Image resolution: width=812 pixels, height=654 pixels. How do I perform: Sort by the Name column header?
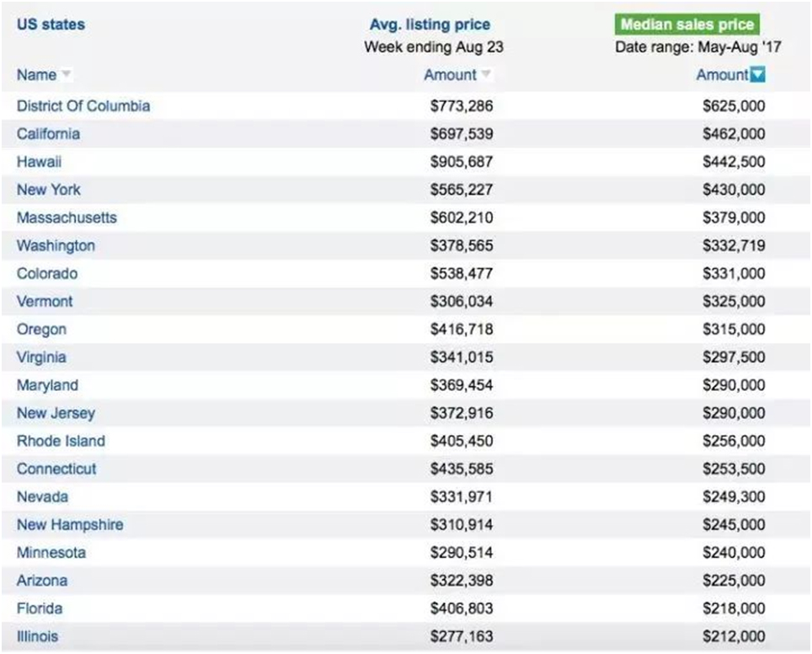pos(36,75)
